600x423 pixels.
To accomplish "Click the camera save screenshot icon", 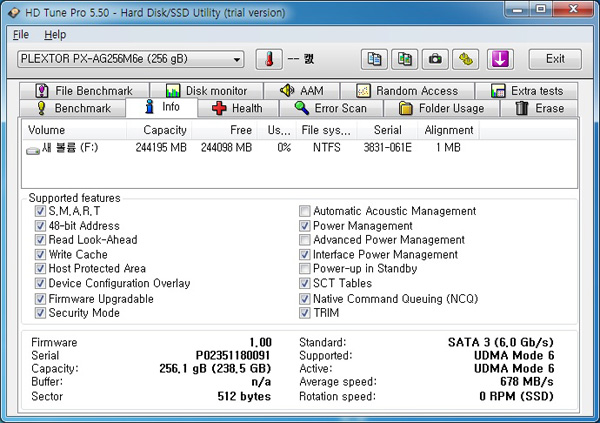I will 435,59.
